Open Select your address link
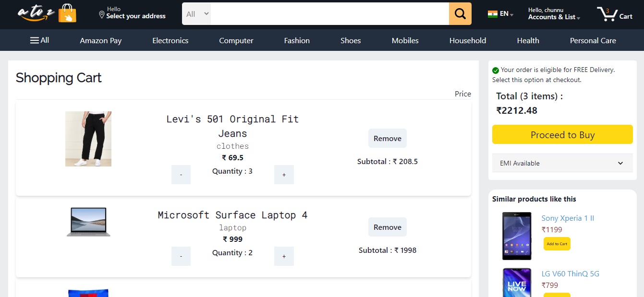 [136, 16]
